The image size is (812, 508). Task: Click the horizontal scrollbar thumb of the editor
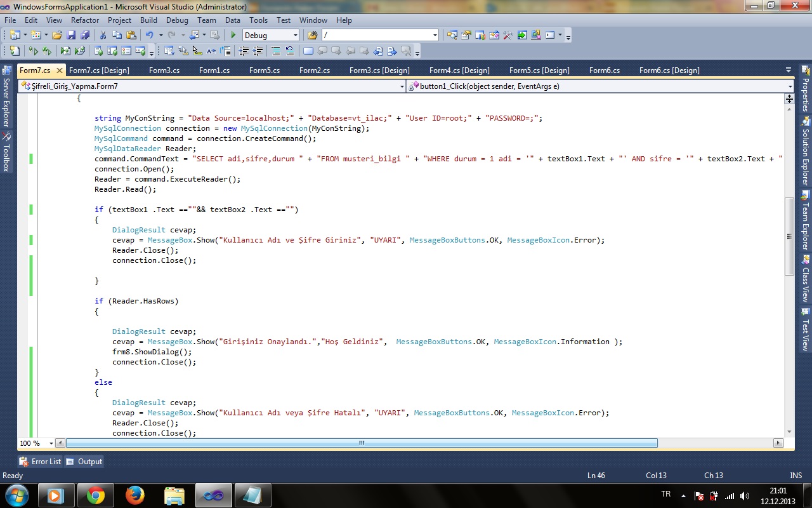(x=362, y=443)
